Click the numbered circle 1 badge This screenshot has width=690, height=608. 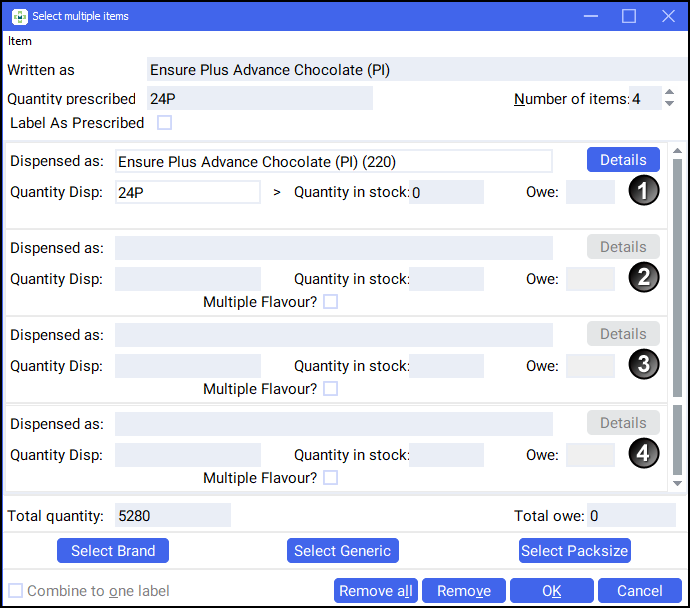point(644,190)
